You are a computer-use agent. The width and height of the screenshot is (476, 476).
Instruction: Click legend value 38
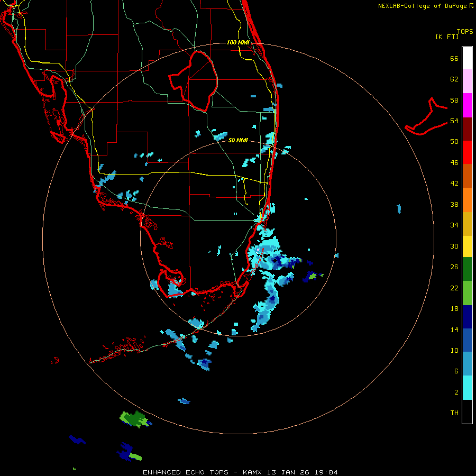coord(454,204)
